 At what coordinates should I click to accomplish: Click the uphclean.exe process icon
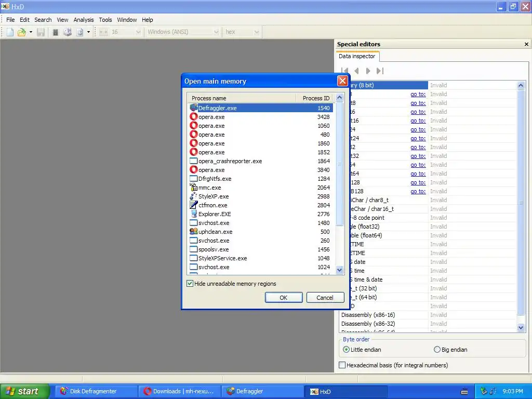pos(193,231)
